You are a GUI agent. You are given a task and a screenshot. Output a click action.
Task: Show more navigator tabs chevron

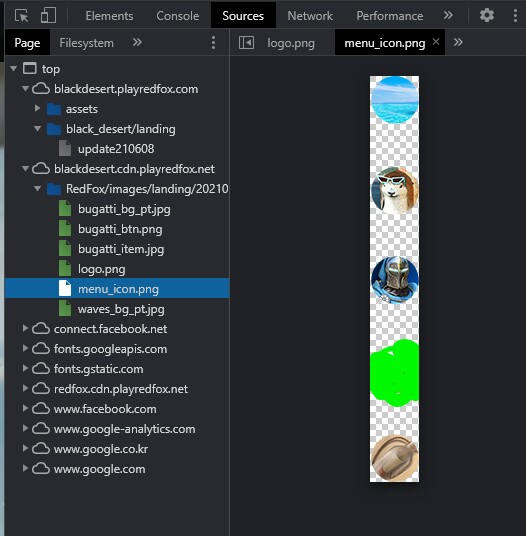[x=137, y=42]
